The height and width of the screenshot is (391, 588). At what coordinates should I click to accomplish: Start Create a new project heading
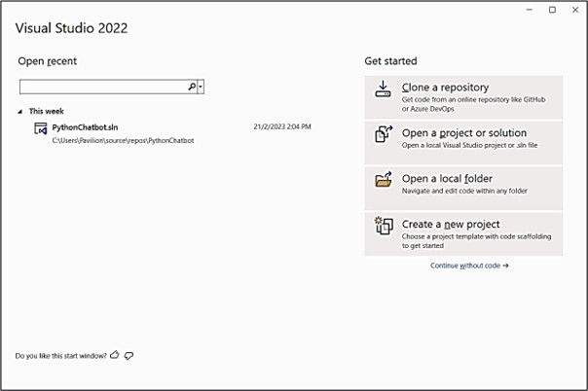[451, 225]
